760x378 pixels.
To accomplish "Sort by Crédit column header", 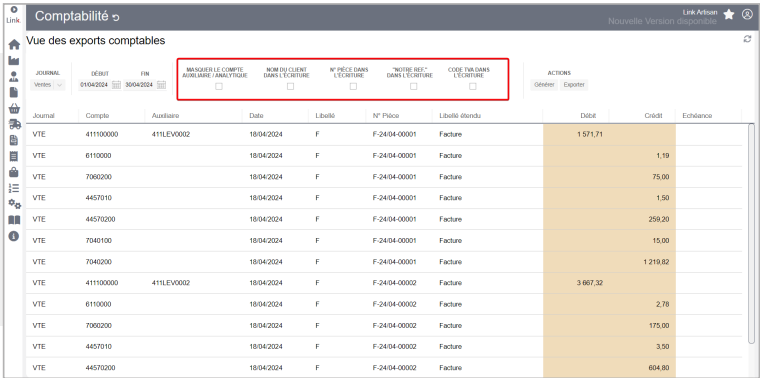I will pyautogui.click(x=654, y=116).
